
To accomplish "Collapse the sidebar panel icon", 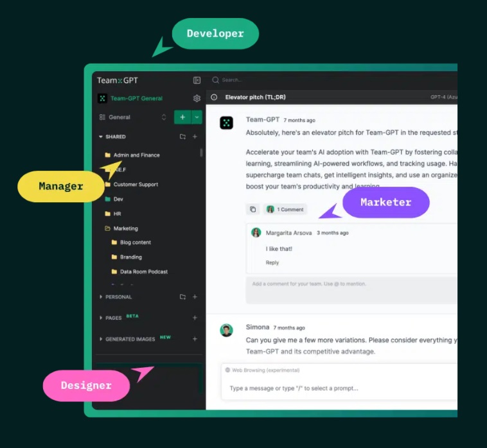I will click(x=197, y=80).
